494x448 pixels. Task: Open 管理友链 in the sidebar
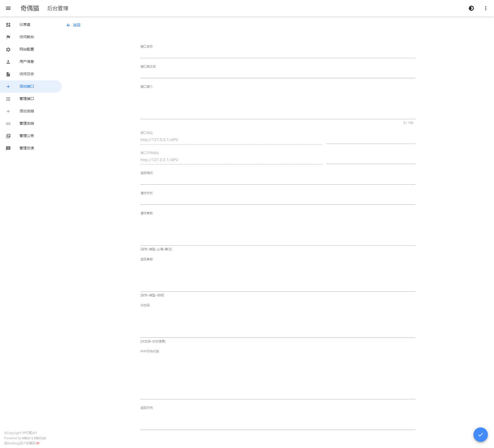(x=31, y=124)
